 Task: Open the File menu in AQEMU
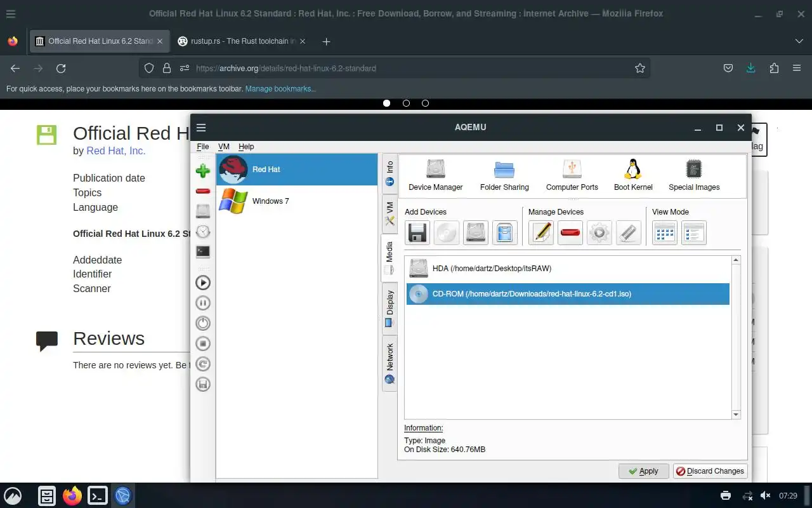[x=202, y=147]
